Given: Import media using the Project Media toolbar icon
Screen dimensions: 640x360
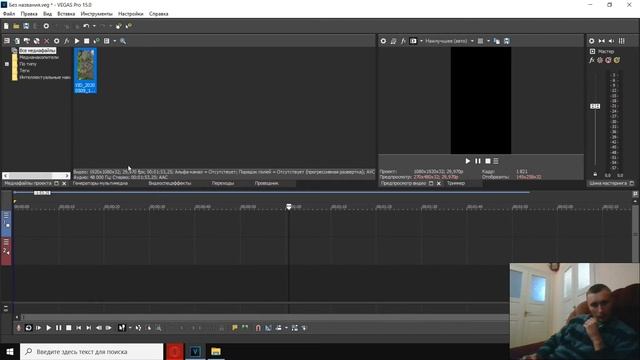Looking at the screenshot, I should click(17, 41).
